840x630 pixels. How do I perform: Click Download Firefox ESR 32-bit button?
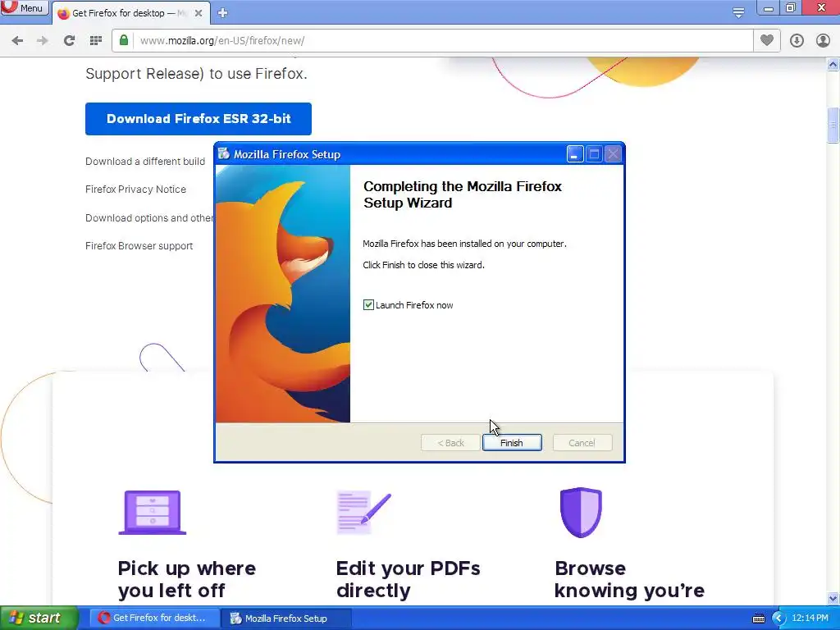199,119
